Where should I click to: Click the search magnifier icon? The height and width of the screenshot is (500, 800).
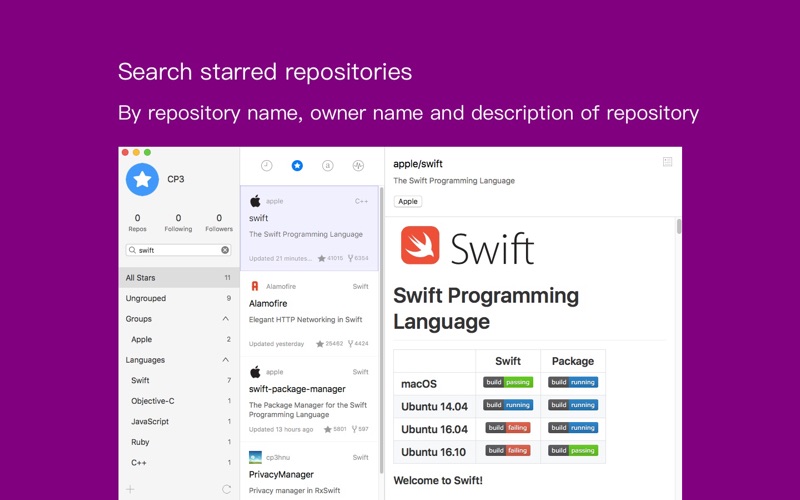[x=132, y=250]
